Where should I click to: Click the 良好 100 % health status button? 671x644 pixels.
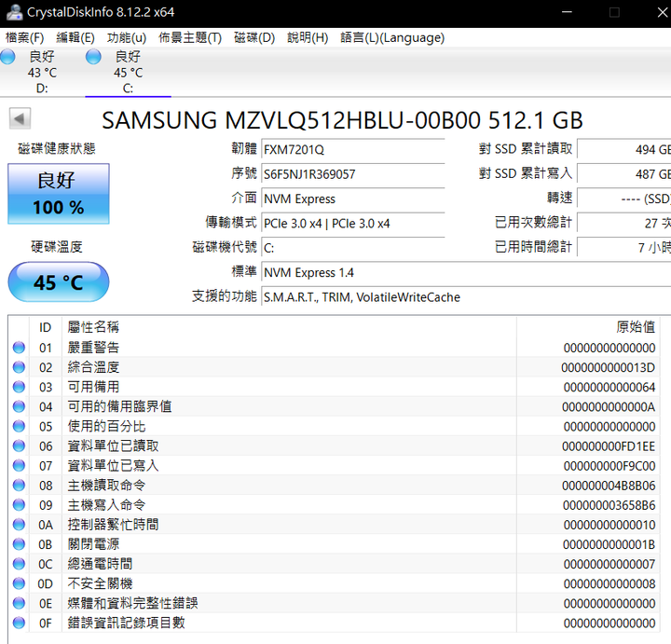(x=59, y=194)
